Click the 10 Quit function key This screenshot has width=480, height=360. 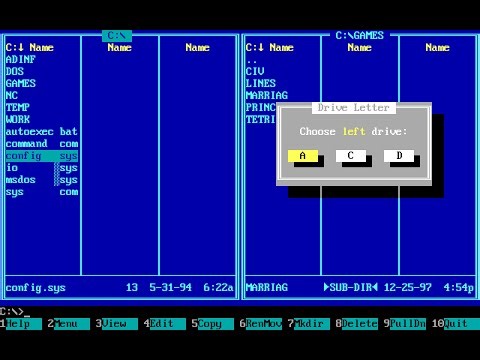pyautogui.click(x=456, y=324)
